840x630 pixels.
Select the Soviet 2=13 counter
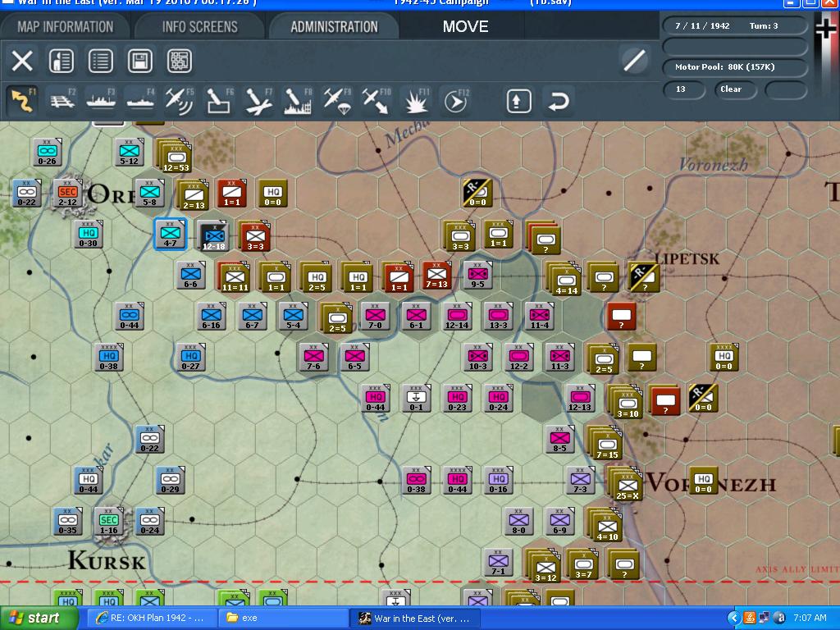(x=194, y=194)
